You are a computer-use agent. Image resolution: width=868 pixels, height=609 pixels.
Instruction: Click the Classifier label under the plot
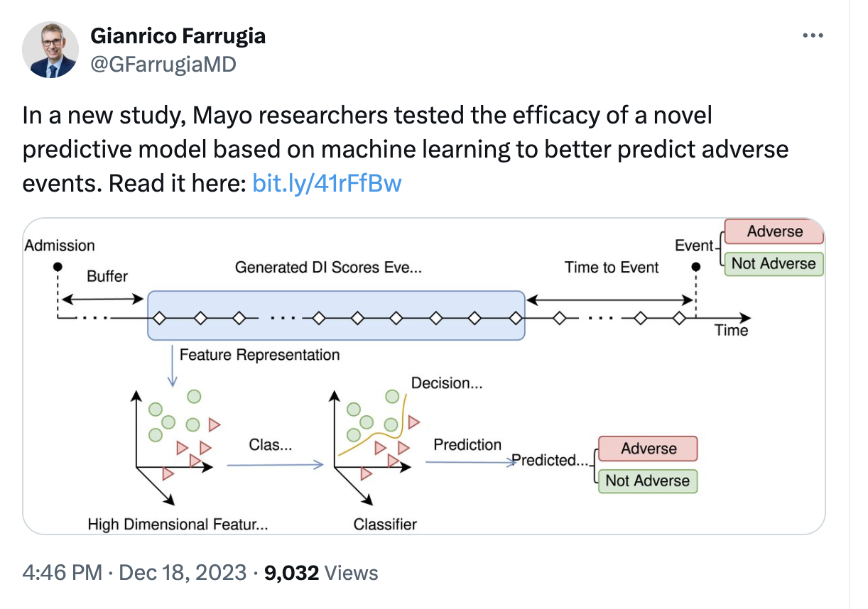click(x=385, y=525)
